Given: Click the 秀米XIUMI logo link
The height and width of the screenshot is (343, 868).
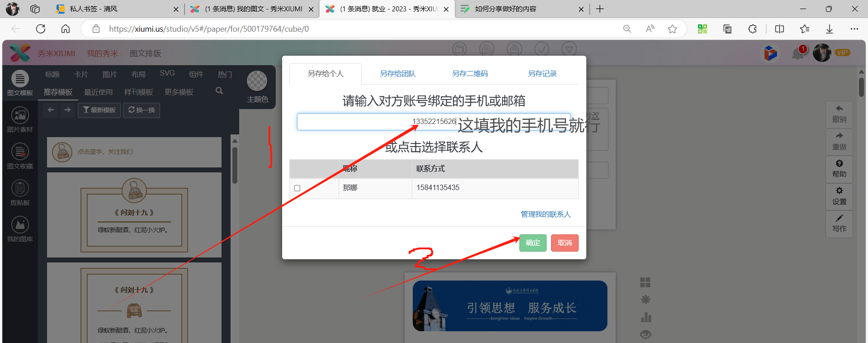Looking at the screenshot, I should click(x=56, y=53).
